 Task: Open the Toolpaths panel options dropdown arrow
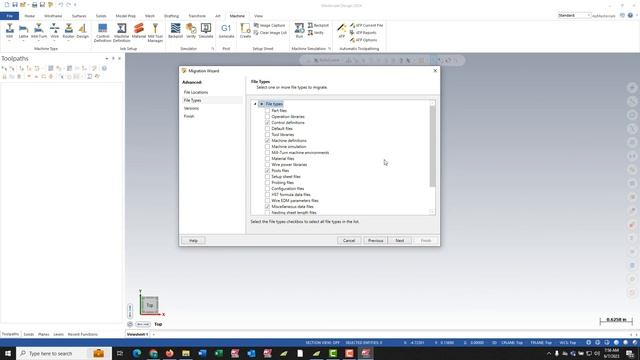coord(107,59)
